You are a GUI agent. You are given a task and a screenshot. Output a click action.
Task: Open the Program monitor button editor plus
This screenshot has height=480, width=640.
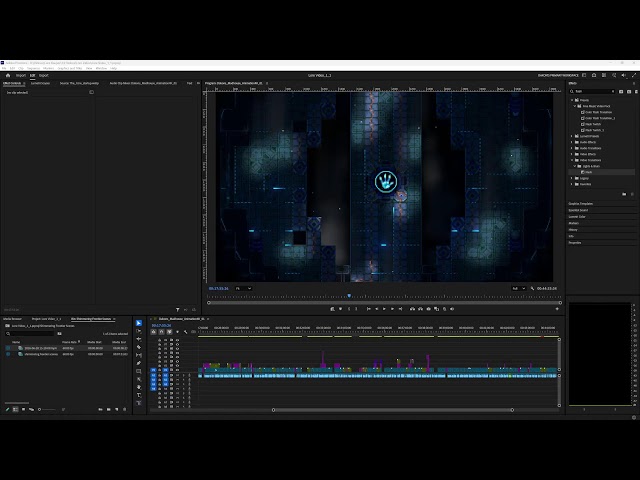point(557,309)
